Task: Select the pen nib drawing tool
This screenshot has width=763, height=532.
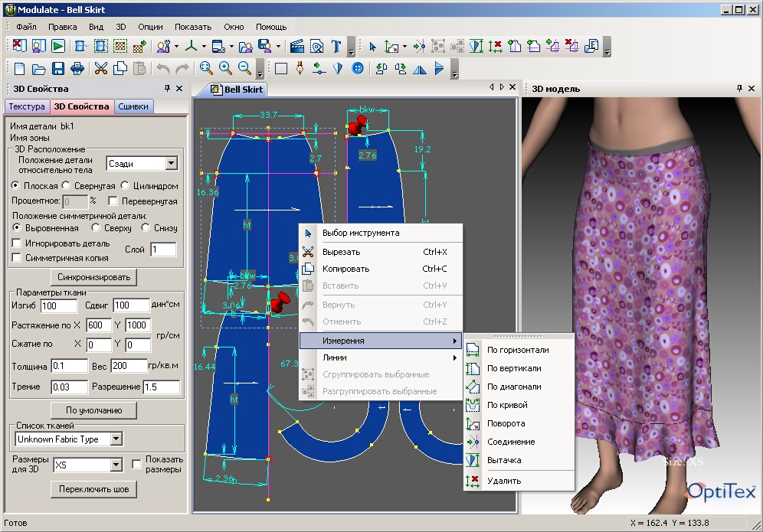Action: (x=300, y=69)
